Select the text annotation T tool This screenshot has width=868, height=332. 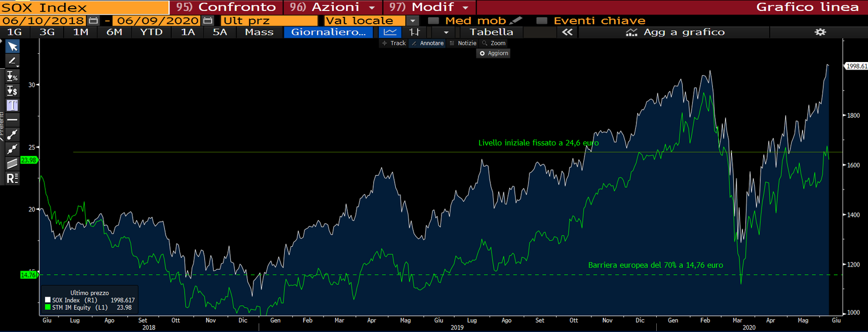coord(12,105)
